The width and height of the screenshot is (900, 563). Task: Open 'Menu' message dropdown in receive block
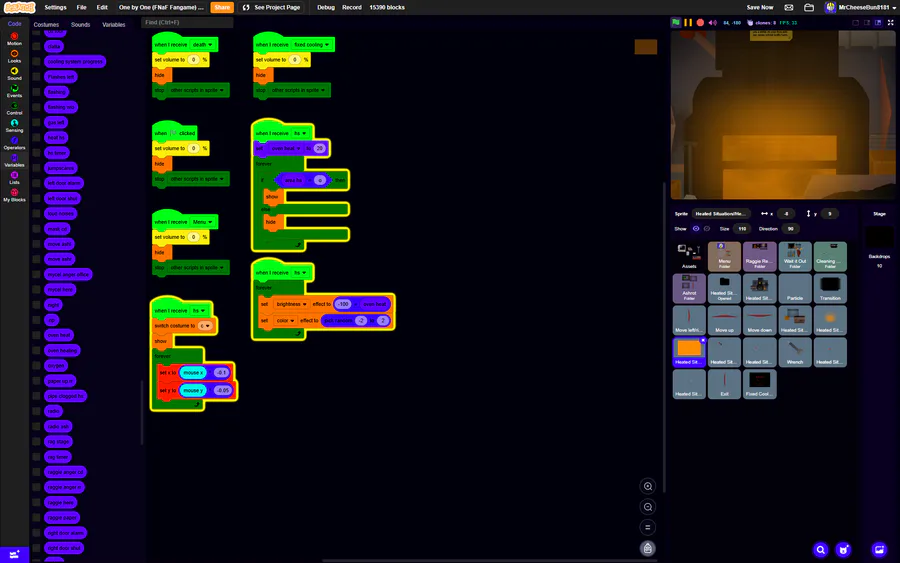[x=202, y=222]
